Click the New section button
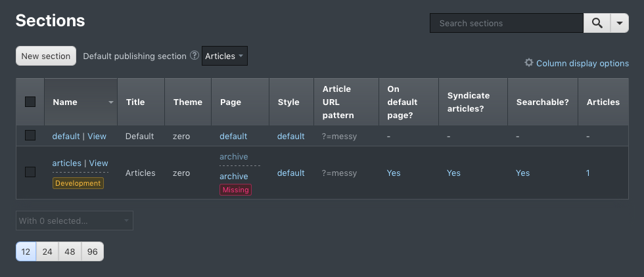The height and width of the screenshot is (277, 644). (46, 56)
